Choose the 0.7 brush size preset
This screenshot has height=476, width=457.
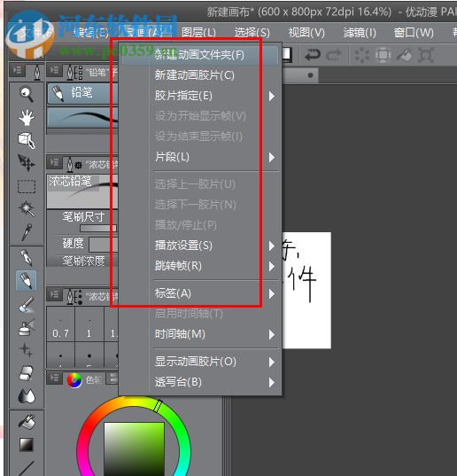[60, 324]
